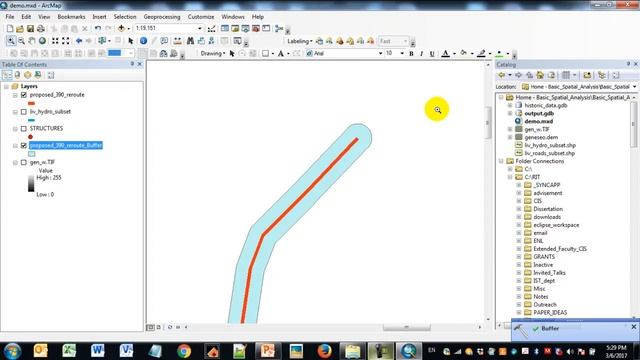Print the map with printer icon
The width and height of the screenshot is (640, 360).
point(41,29)
